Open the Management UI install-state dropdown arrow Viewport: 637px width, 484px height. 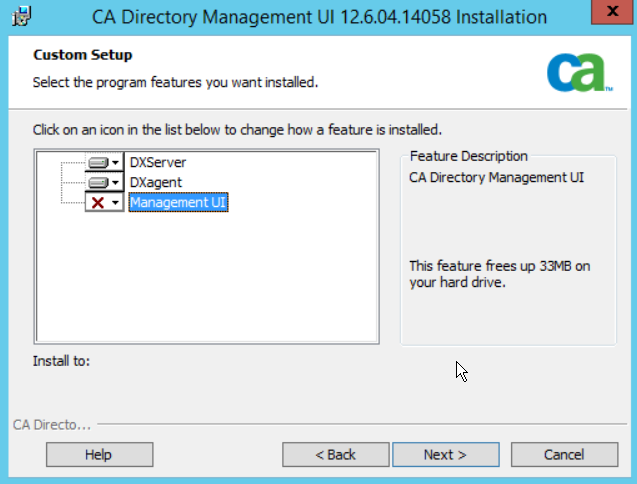116,202
